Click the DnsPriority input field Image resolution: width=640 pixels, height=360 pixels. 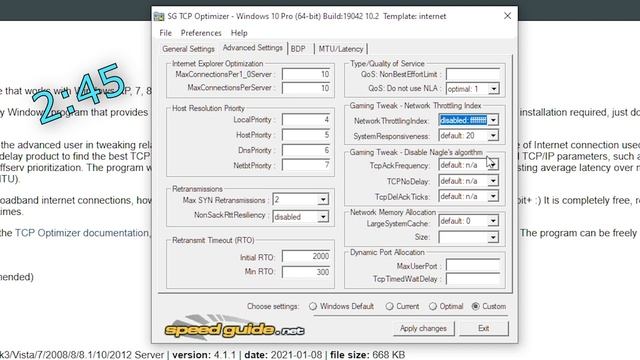click(306, 150)
